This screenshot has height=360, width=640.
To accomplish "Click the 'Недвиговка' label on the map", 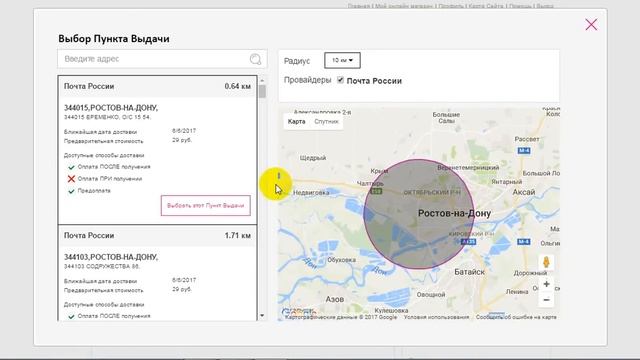I will point(311,193).
